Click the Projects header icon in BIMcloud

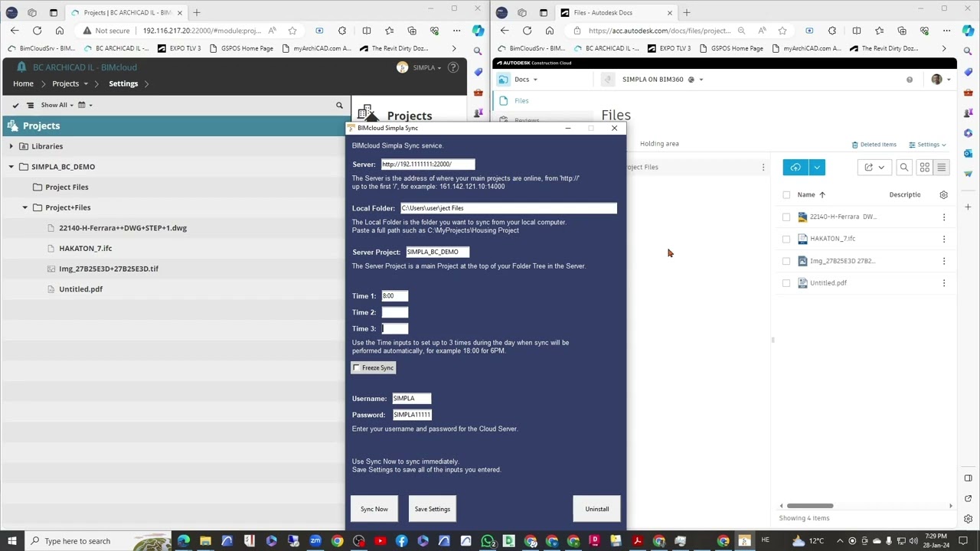(x=11, y=126)
